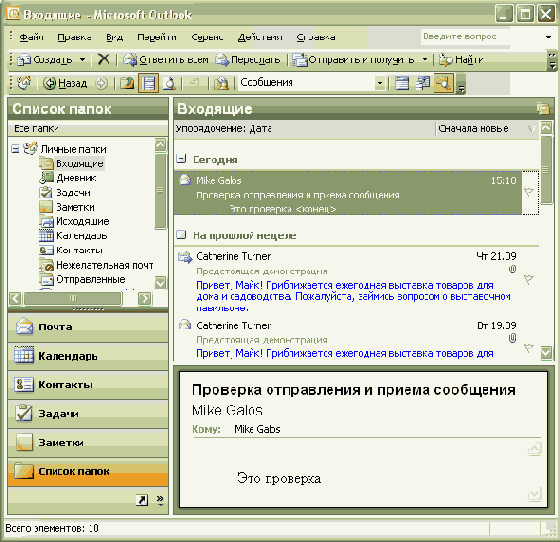
Task: Forward message with Переслать button
Action: (248, 60)
